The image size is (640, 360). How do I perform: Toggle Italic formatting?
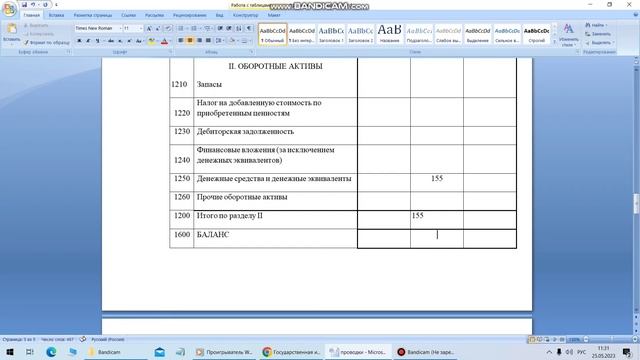(88, 41)
